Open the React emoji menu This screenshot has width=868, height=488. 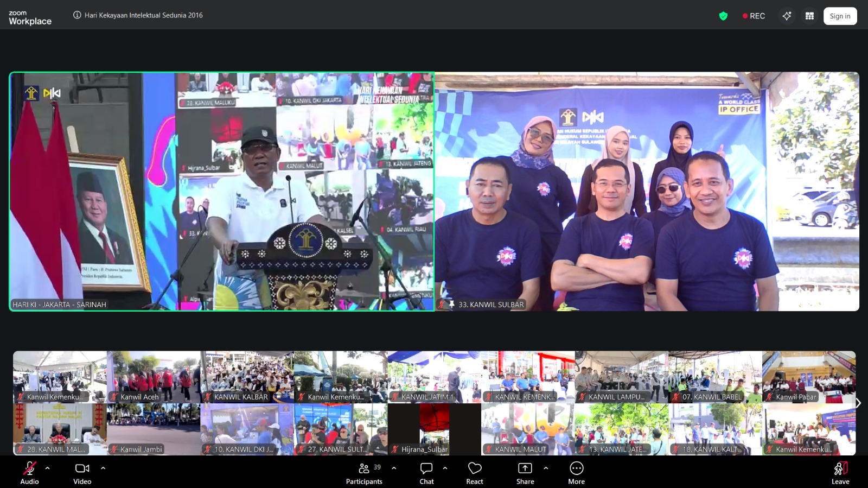(x=475, y=473)
